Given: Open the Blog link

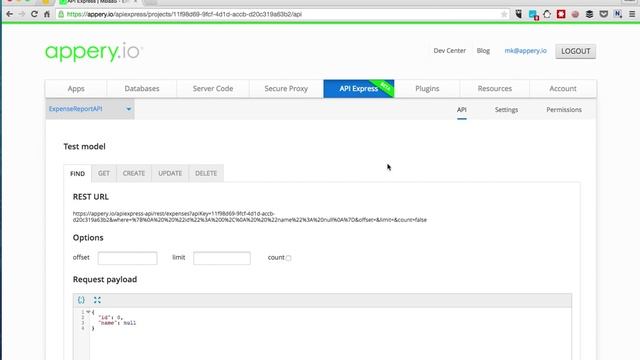Looking at the screenshot, I should tap(483, 51).
